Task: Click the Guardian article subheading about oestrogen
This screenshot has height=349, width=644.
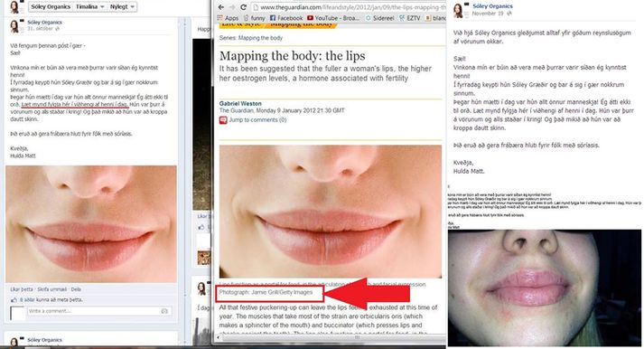Action: (x=325, y=73)
